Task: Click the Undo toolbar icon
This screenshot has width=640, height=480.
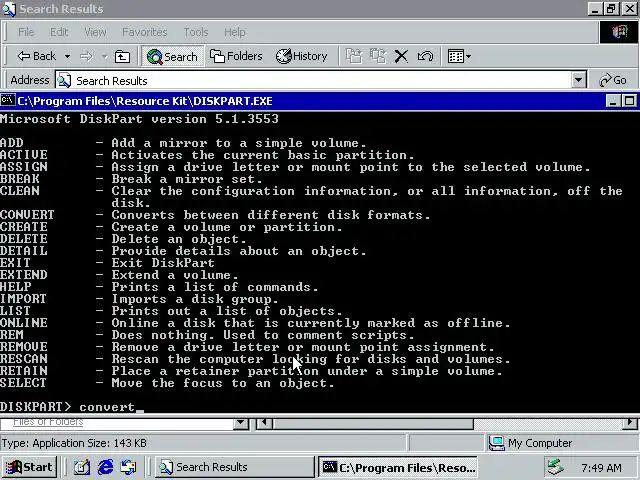Action: click(425, 56)
